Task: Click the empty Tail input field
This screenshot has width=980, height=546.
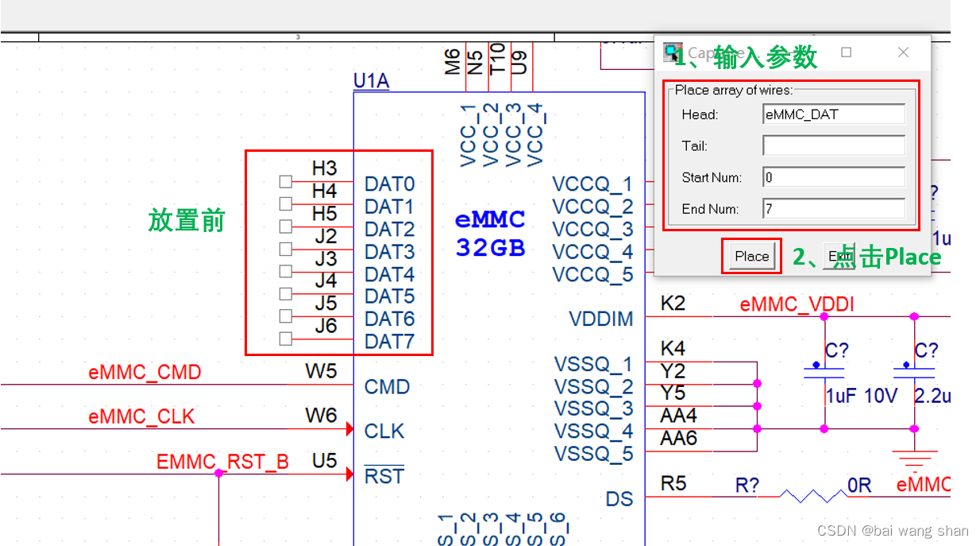Action: [x=833, y=145]
